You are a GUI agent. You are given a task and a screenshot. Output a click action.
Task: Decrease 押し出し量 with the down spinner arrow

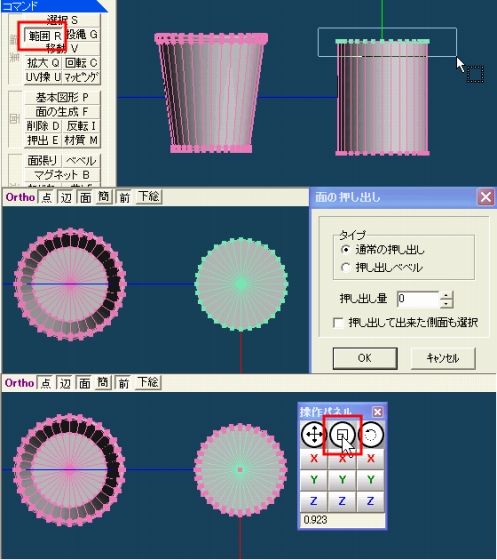click(446, 304)
